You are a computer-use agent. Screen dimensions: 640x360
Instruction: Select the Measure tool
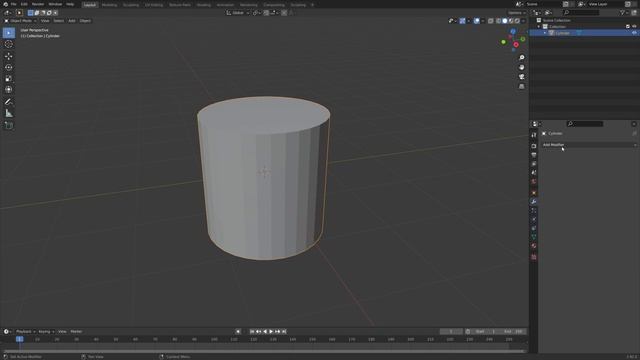pos(9,113)
